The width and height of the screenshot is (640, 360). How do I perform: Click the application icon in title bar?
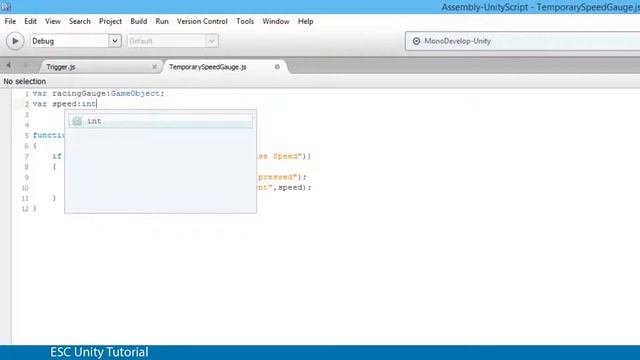click(x=6, y=7)
